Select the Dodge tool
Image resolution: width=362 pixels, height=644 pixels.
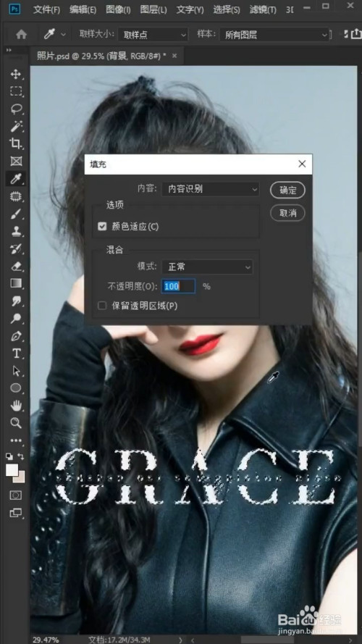[x=16, y=318]
